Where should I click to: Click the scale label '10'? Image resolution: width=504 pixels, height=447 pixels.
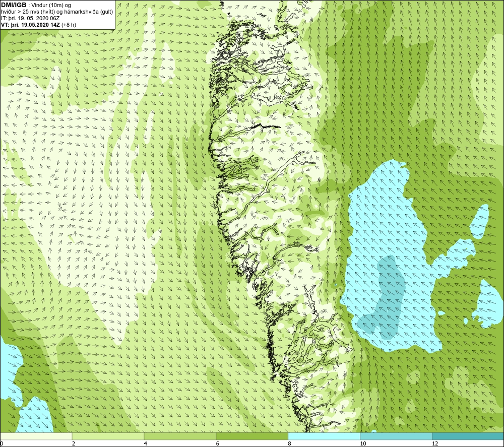(363, 443)
